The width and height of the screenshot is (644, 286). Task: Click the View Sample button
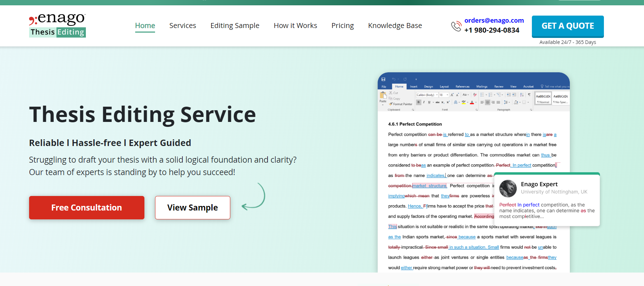click(193, 208)
